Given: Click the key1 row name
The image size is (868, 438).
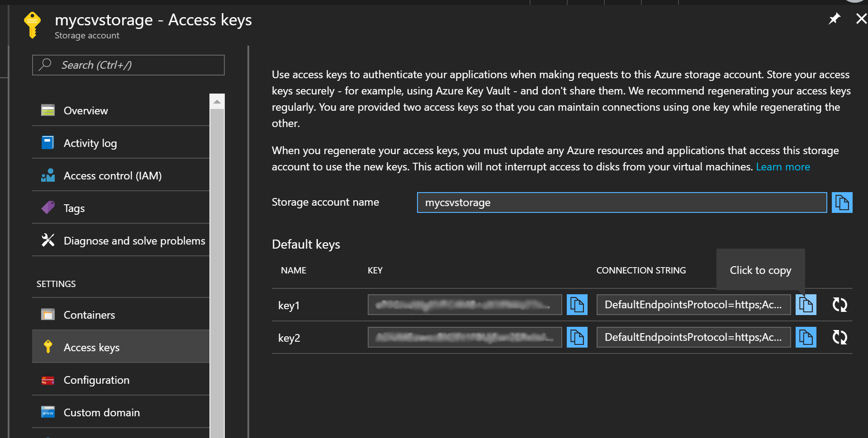Looking at the screenshot, I should point(289,306).
